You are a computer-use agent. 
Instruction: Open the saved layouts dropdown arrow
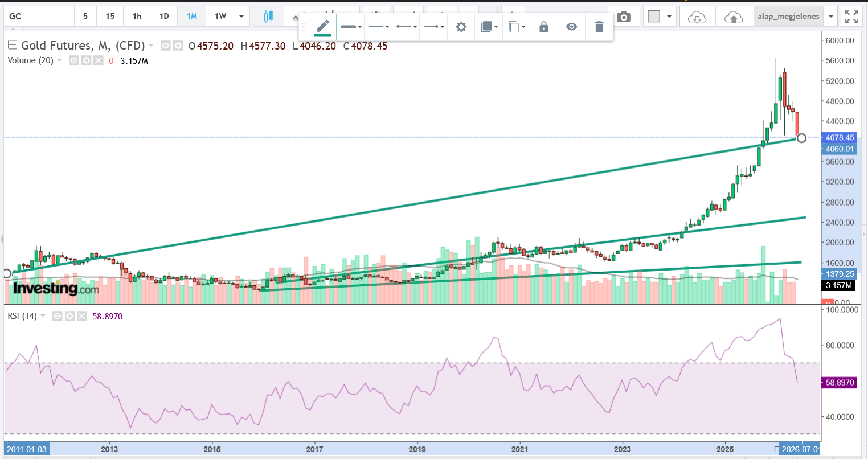point(831,17)
